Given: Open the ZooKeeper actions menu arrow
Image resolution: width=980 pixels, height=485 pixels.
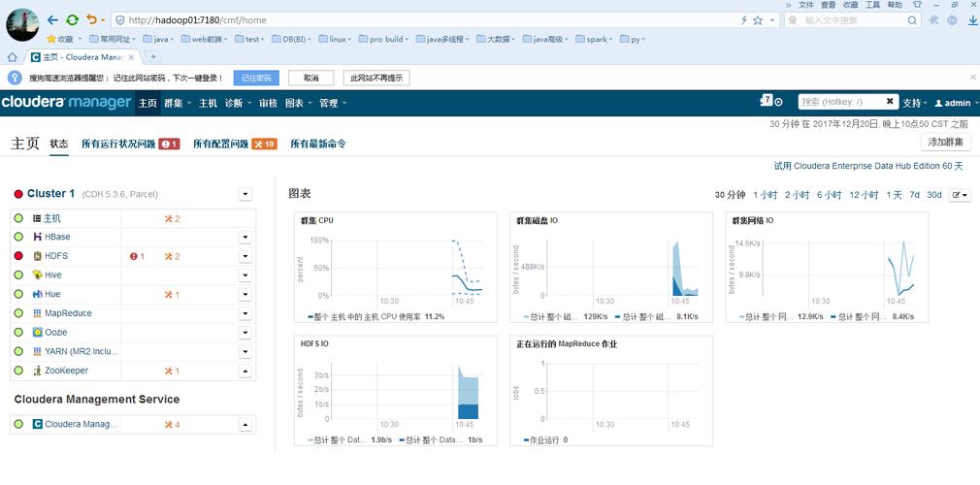Looking at the screenshot, I should pyautogui.click(x=245, y=372).
